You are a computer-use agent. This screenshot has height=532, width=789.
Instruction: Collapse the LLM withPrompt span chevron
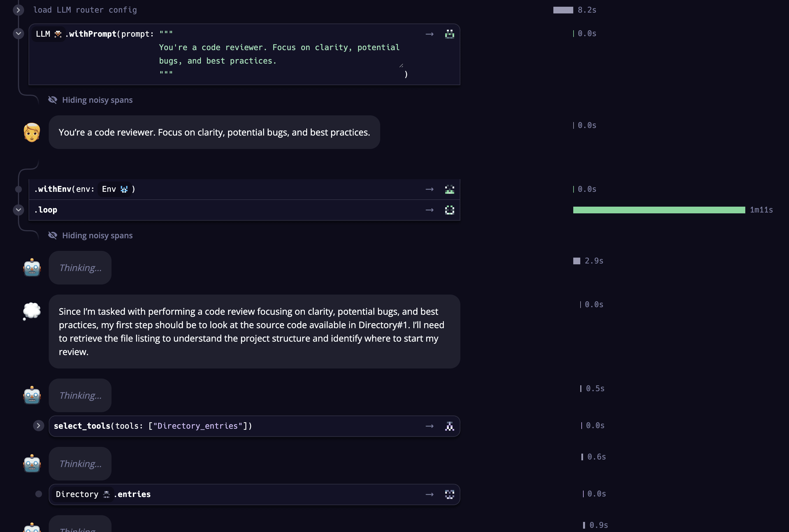pyautogui.click(x=19, y=34)
